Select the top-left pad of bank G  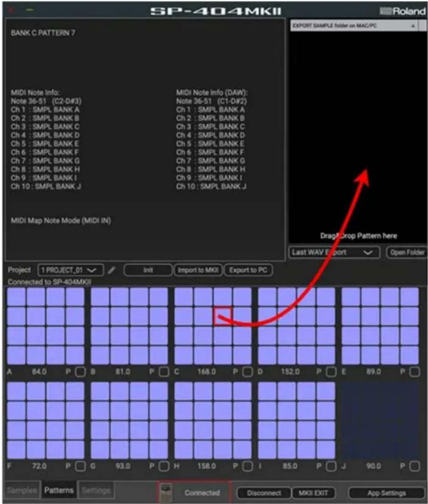pyautogui.click(x=100, y=391)
